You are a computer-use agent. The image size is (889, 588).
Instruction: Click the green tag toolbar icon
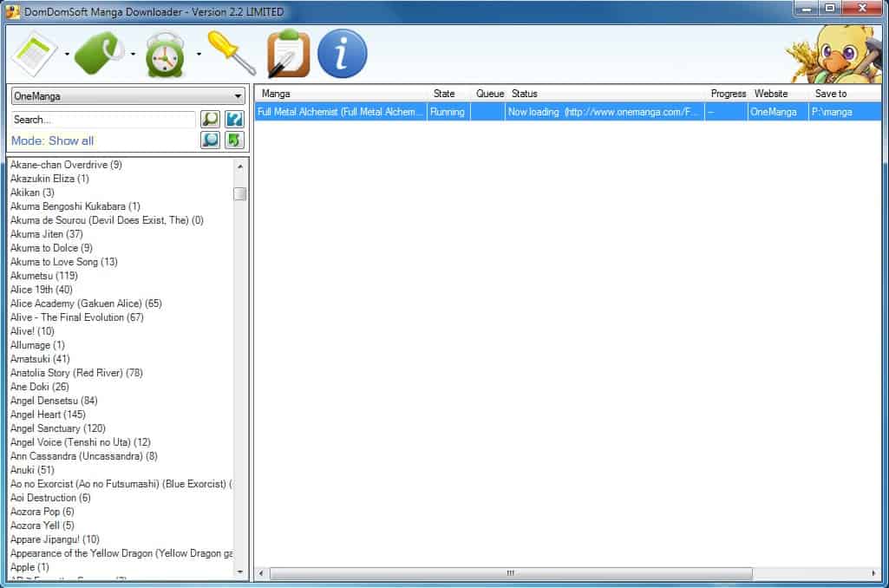pos(101,54)
